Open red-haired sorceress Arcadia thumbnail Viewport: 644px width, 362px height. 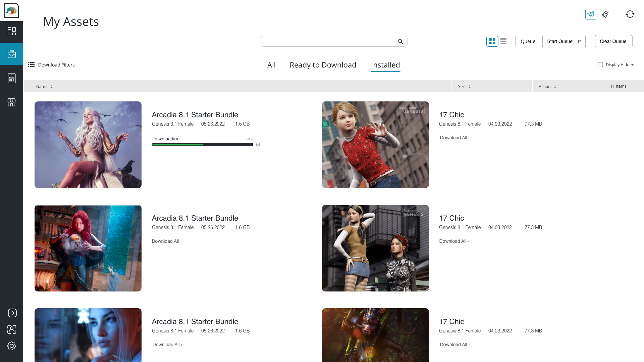click(x=88, y=248)
